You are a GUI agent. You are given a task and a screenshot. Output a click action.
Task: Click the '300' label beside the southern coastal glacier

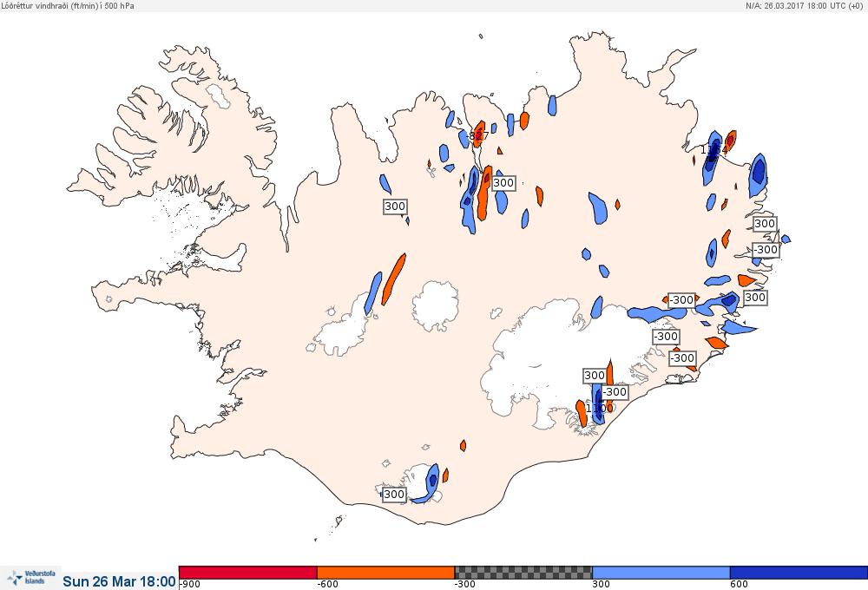coord(394,495)
